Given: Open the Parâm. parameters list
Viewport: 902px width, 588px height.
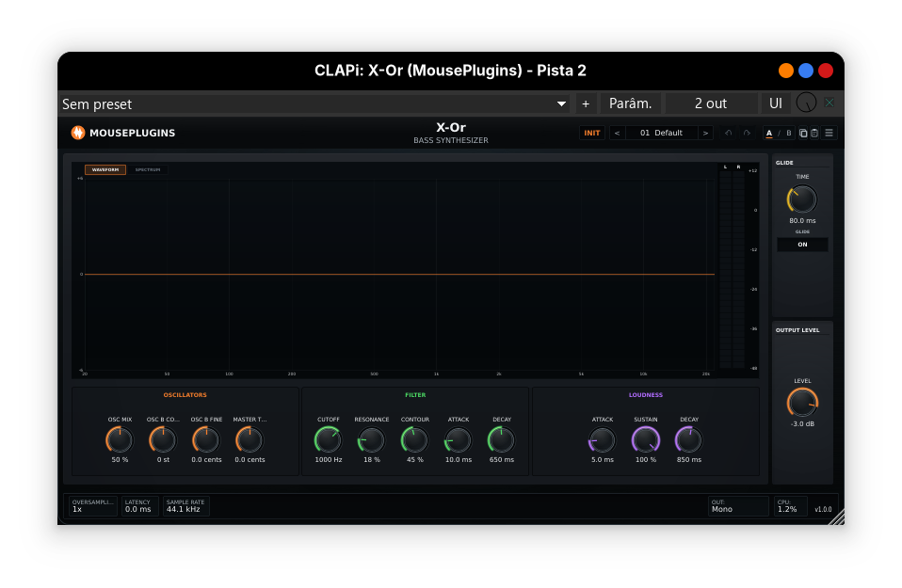Looking at the screenshot, I should point(631,104).
